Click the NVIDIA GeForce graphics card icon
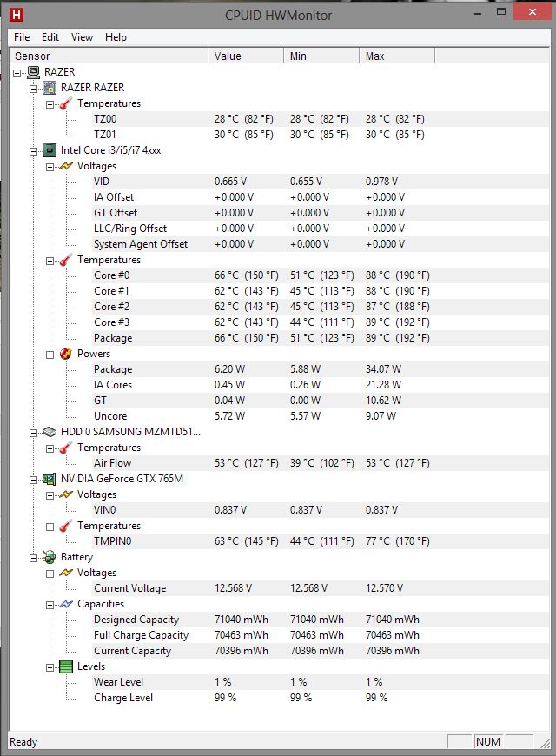Screen dimensions: 556x756 50,479
